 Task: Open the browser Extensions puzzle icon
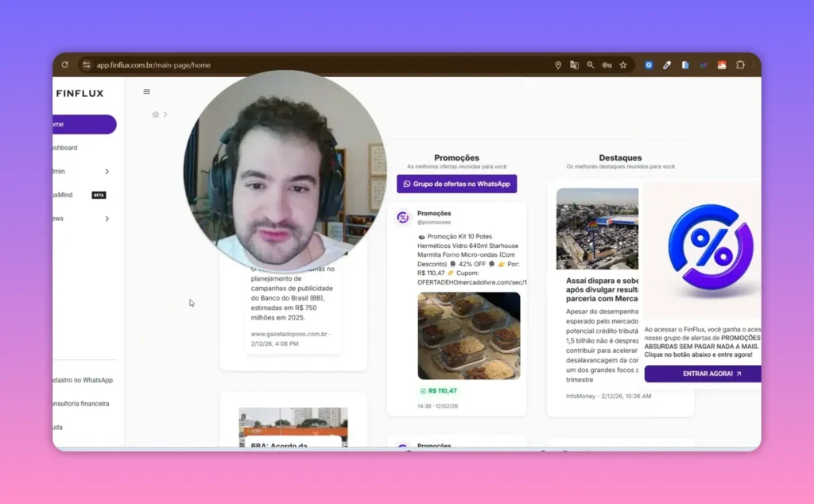[741, 64]
